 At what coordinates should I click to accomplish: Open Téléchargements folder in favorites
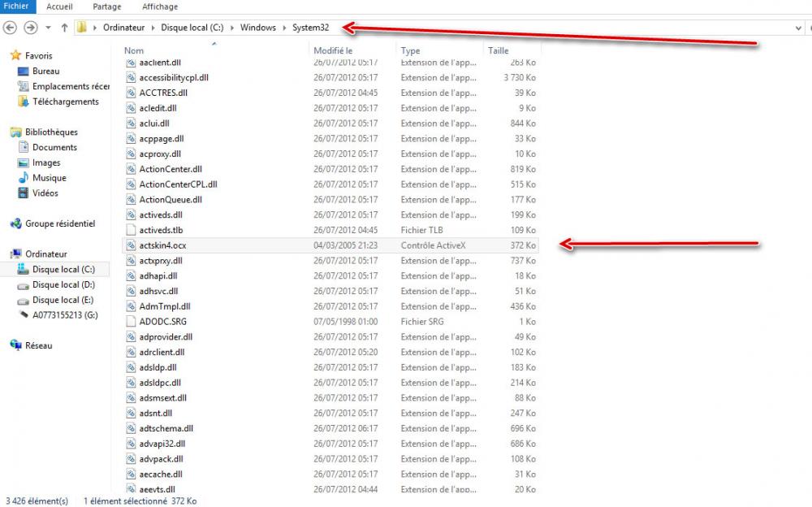coord(65,102)
